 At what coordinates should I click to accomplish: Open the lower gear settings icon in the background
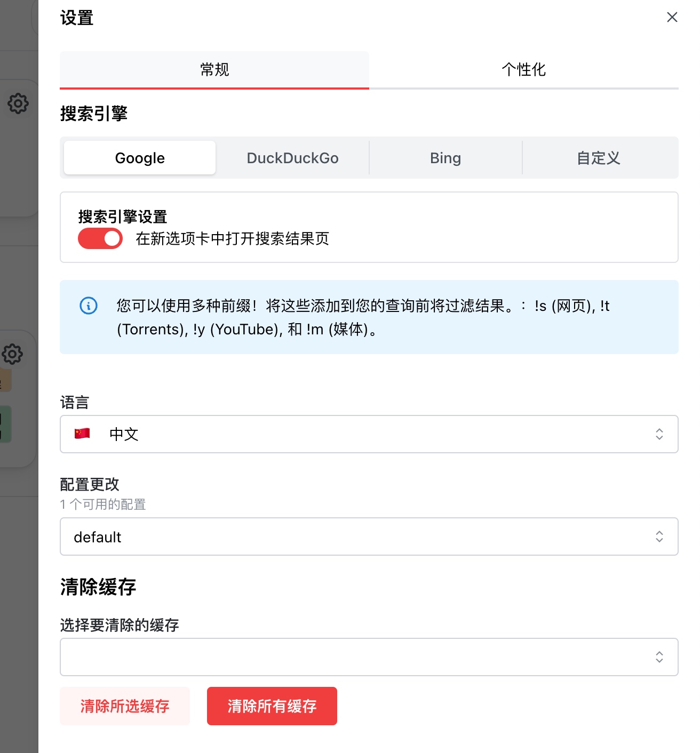[x=13, y=354]
